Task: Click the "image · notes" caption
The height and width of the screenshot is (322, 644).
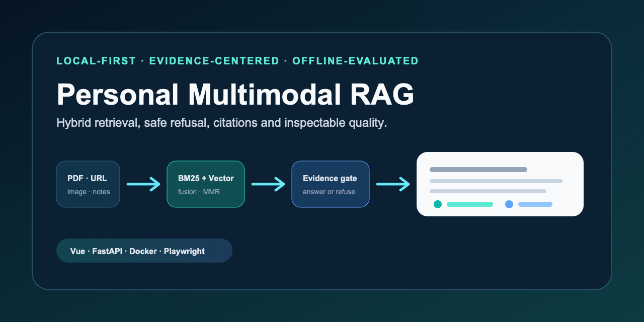Action: 89,192
